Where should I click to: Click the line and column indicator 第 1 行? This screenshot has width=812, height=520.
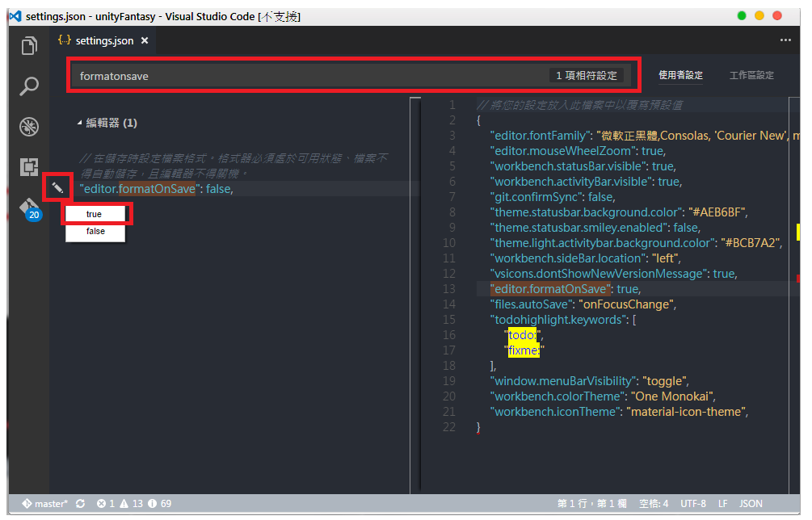591,503
